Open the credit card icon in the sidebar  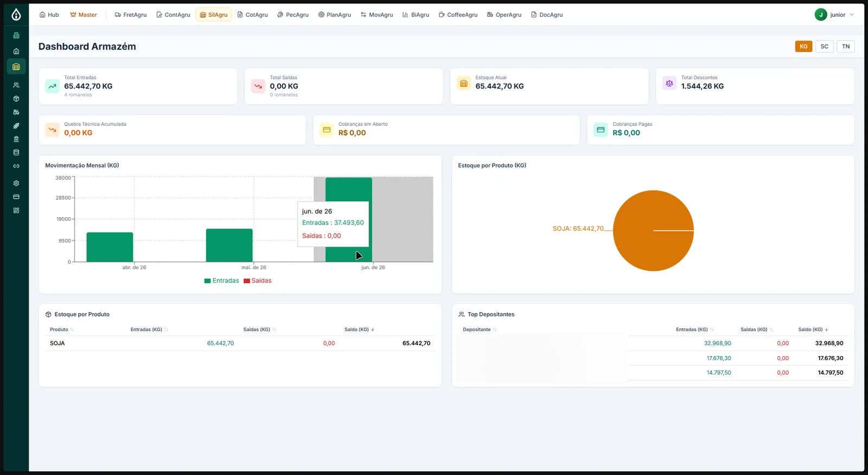click(16, 197)
